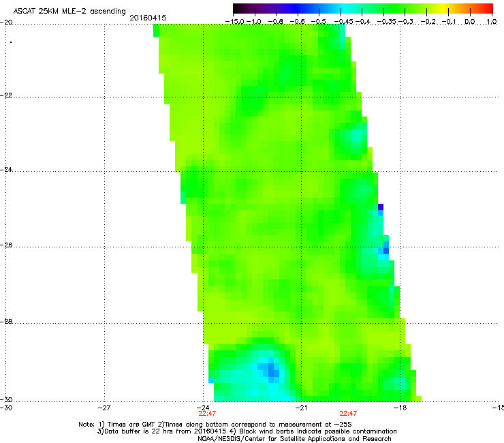Viewport: 504px width, 443px height.
Task: Click the plot title 'ASCAT 25KM MLE-2 ascending'
Action: pos(69,12)
